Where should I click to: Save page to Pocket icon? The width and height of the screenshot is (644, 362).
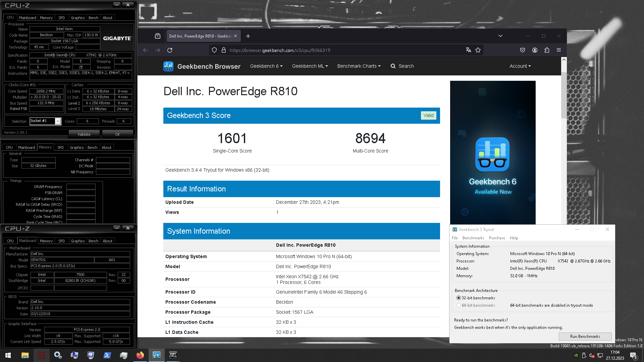pyautogui.click(x=523, y=50)
